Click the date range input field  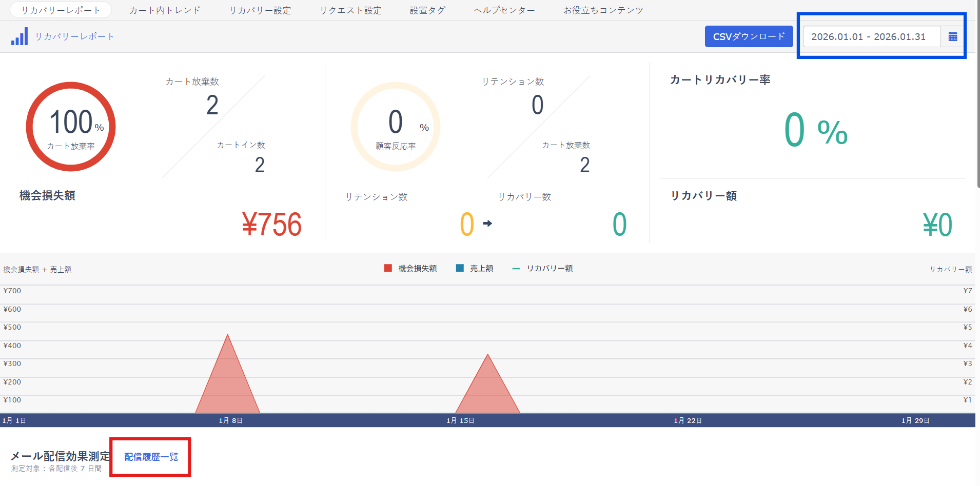pyautogui.click(x=871, y=36)
